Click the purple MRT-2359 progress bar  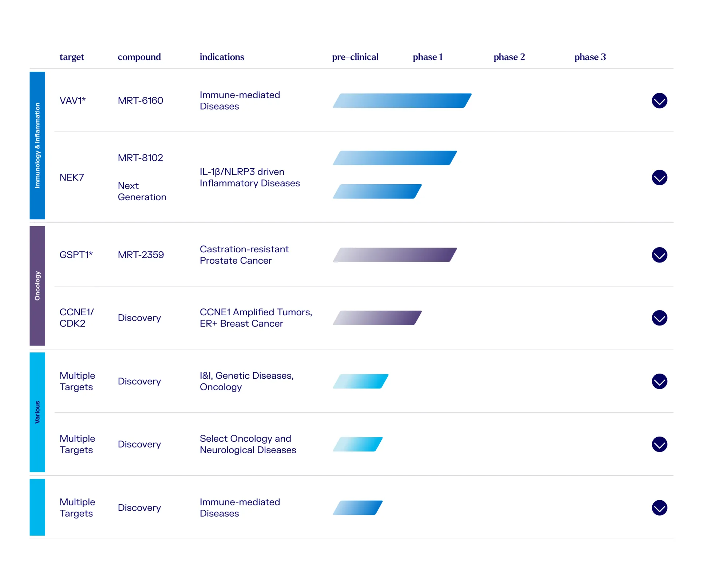(x=395, y=255)
